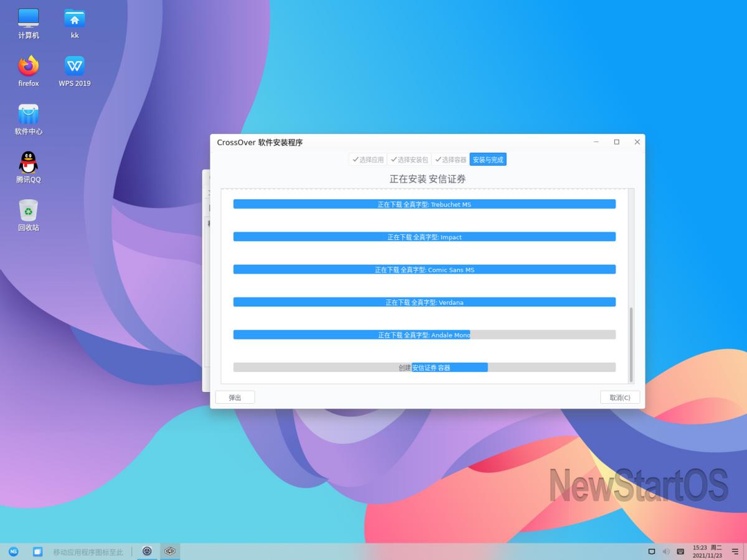Image resolution: width=747 pixels, height=560 pixels.
Task: Open the keyboard input tray icon
Action: pyautogui.click(x=681, y=551)
